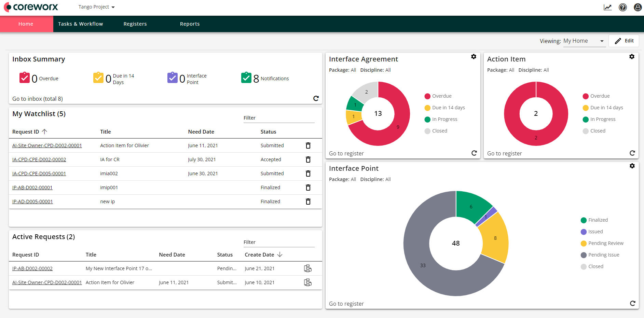The height and width of the screenshot is (318, 644).
Task: Click the yellow Due in 14 Days icon
Action: coord(99,78)
